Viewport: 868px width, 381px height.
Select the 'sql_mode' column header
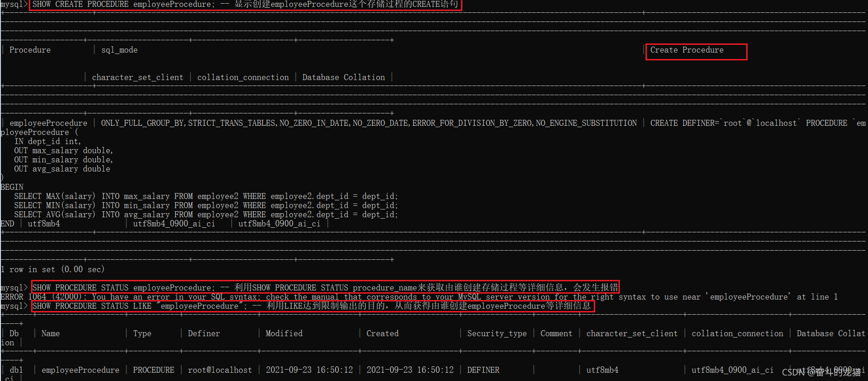pyautogui.click(x=119, y=50)
